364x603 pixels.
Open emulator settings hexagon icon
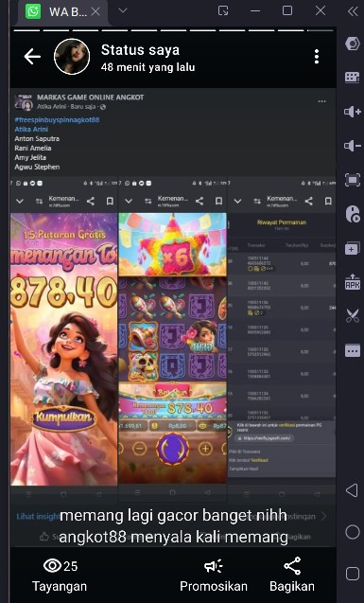tap(352, 44)
